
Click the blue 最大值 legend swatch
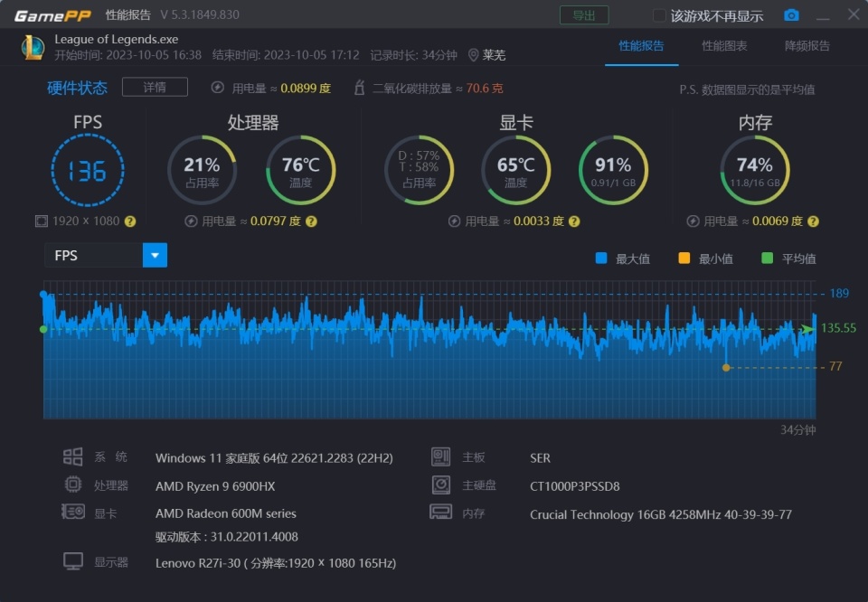601,259
